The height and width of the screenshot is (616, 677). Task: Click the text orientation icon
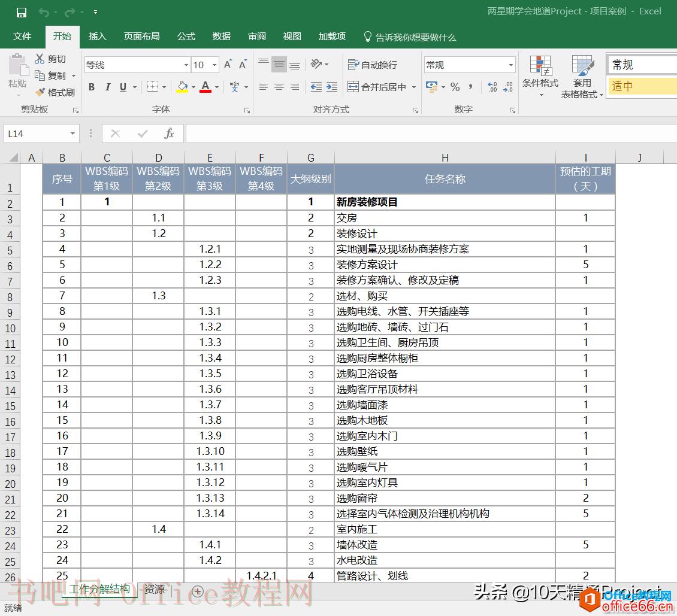tap(316, 64)
